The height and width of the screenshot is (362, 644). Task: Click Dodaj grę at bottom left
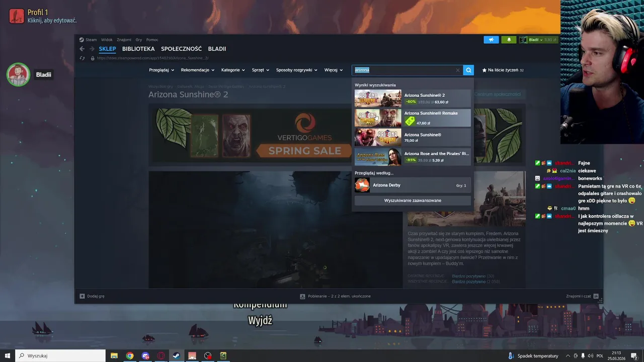tap(96, 296)
